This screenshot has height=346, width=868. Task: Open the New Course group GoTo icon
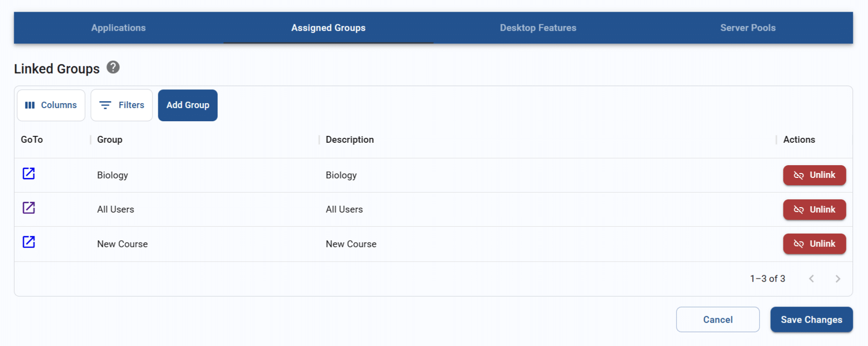(x=29, y=242)
